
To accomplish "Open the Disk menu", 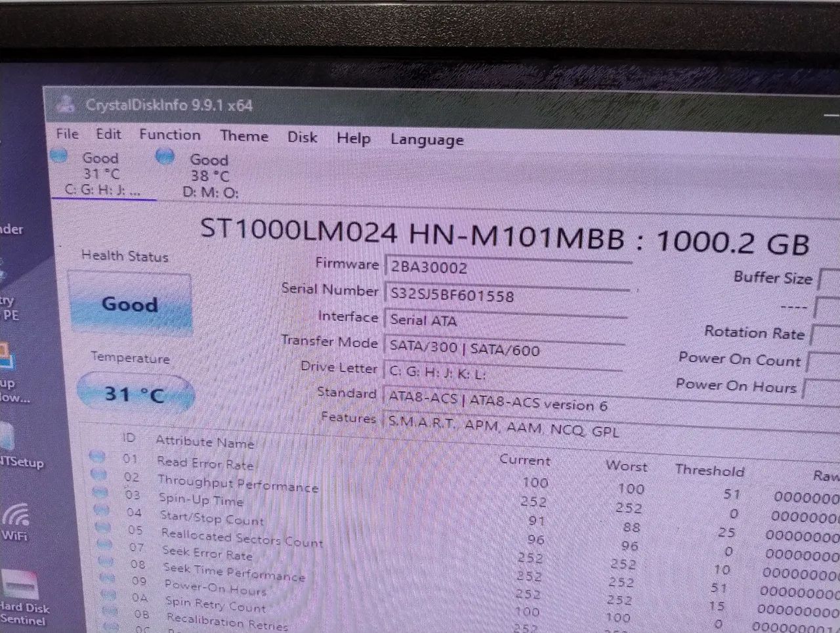I will pos(303,137).
